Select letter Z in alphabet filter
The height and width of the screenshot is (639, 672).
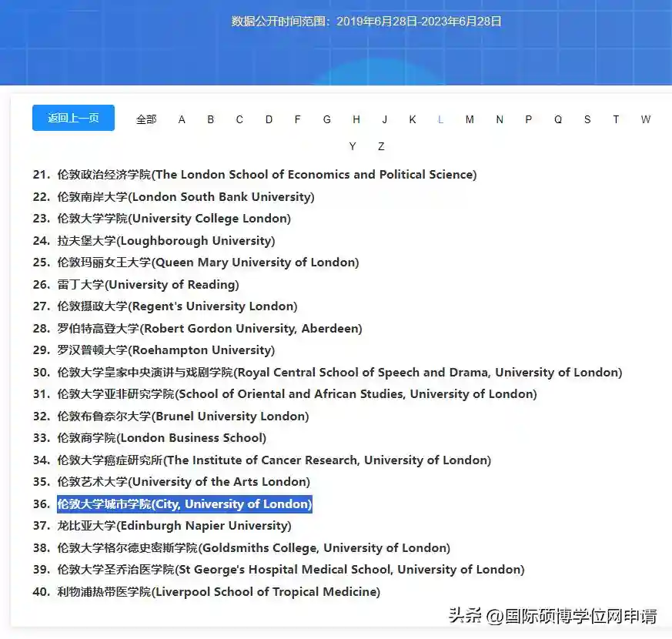tap(381, 146)
